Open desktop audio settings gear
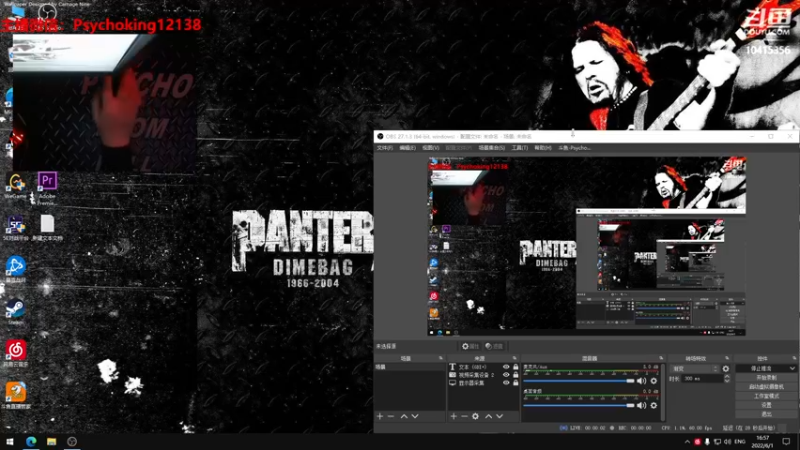The width and height of the screenshot is (800, 450). coord(654,406)
